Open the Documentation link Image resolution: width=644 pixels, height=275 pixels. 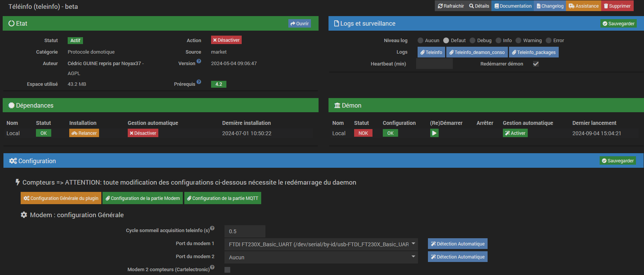[x=513, y=6]
